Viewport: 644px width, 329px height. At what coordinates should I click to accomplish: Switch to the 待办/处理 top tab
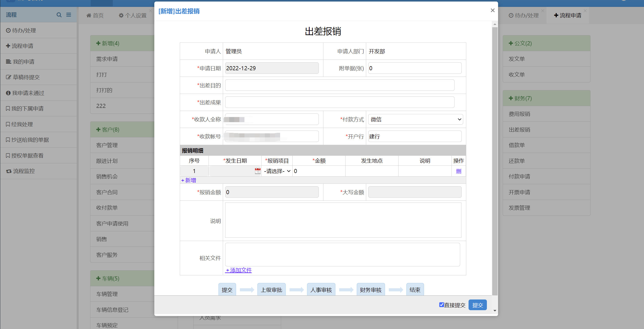click(x=524, y=16)
